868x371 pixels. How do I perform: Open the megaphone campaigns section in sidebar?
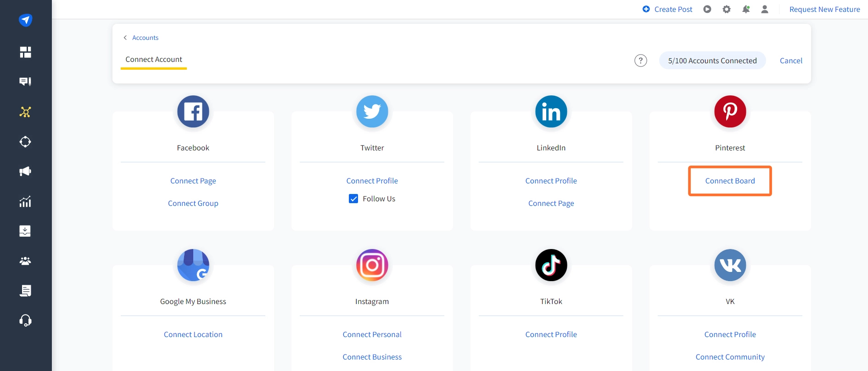[25, 171]
